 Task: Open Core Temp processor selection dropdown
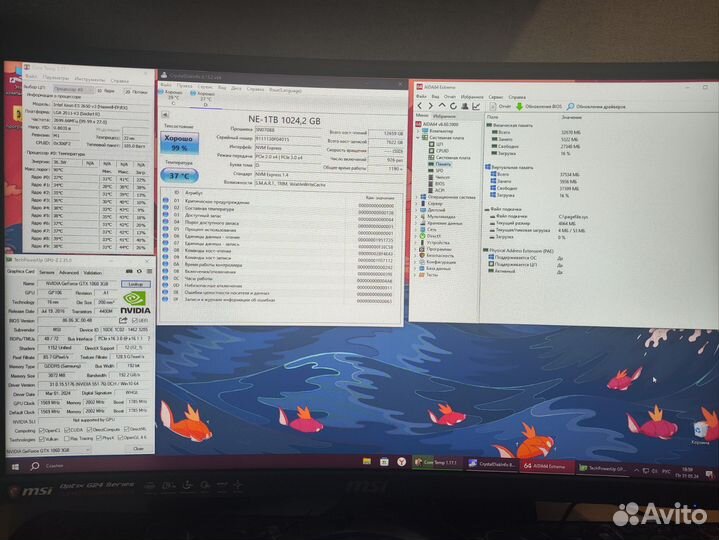74,89
